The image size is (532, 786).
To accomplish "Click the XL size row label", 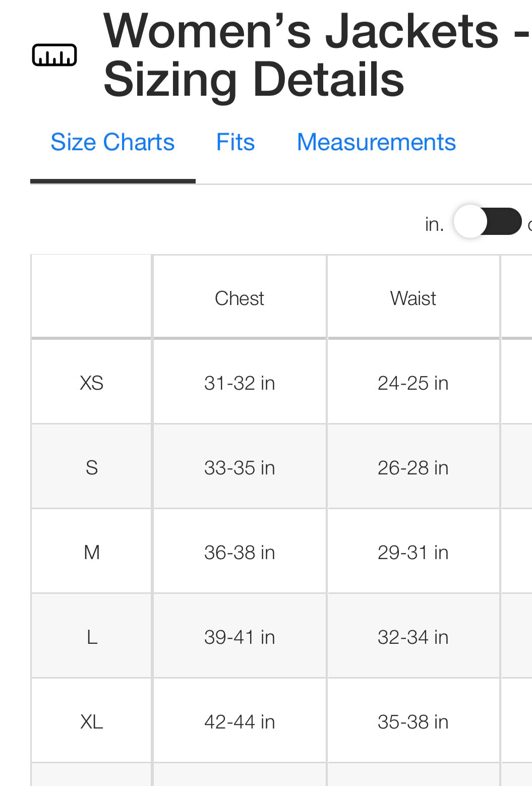I will (x=92, y=722).
